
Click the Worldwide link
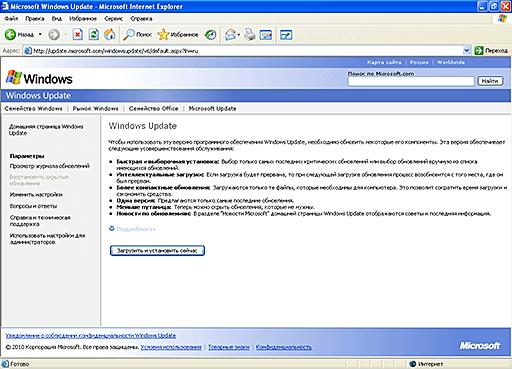click(x=451, y=62)
